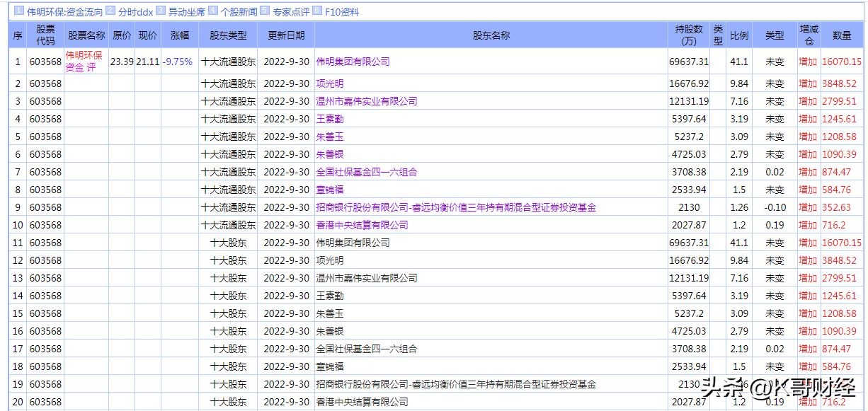This screenshot has width=868, height=411.
Task: Open purple 朱善玉 link in row 5
Action: [x=329, y=137]
